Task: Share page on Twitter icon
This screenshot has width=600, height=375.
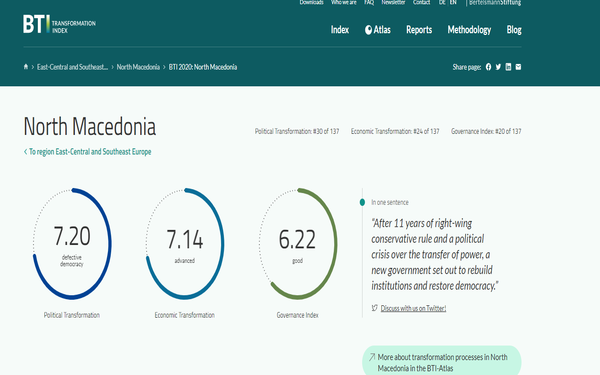Action: click(498, 67)
